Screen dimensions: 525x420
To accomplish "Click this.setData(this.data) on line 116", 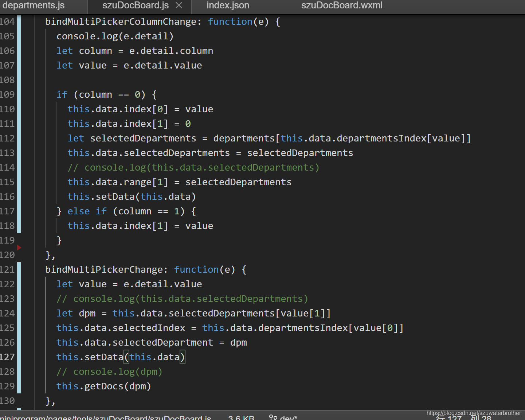I will point(132,197).
